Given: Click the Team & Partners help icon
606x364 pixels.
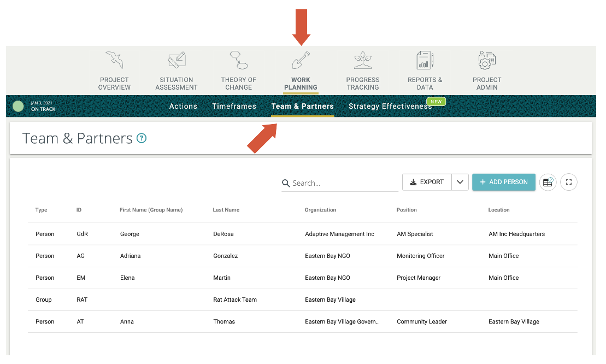Looking at the screenshot, I should [x=142, y=138].
